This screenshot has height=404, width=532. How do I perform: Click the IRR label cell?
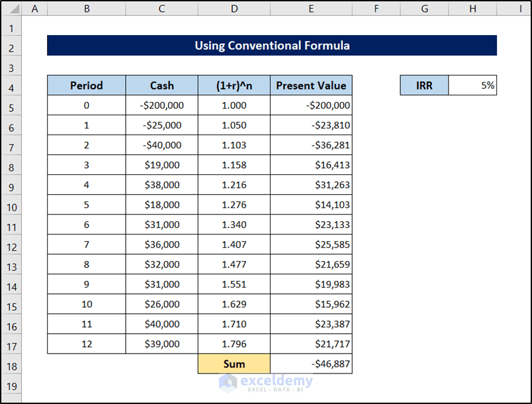(x=424, y=85)
